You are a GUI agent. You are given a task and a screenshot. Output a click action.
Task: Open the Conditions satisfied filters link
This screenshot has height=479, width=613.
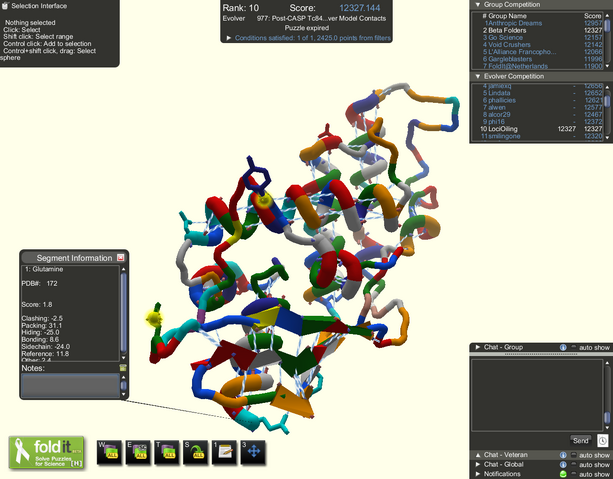313,38
